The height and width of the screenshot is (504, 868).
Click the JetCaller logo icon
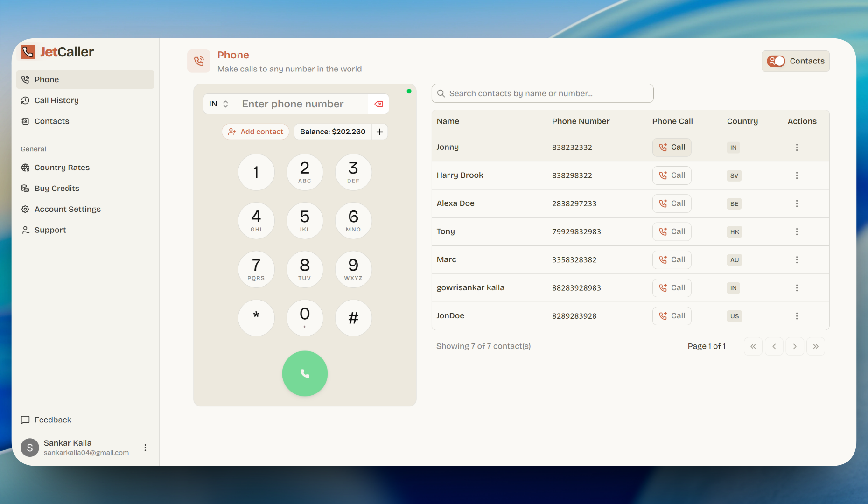[28, 52]
